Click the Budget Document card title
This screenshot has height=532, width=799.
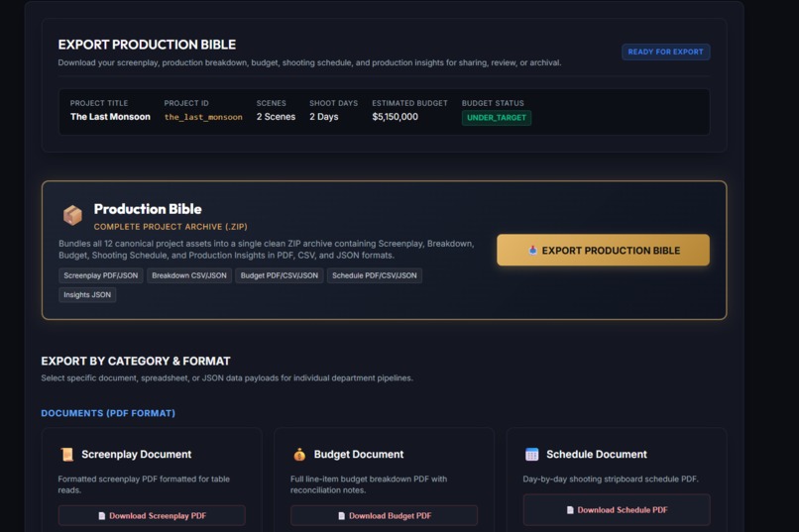tap(359, 454)
